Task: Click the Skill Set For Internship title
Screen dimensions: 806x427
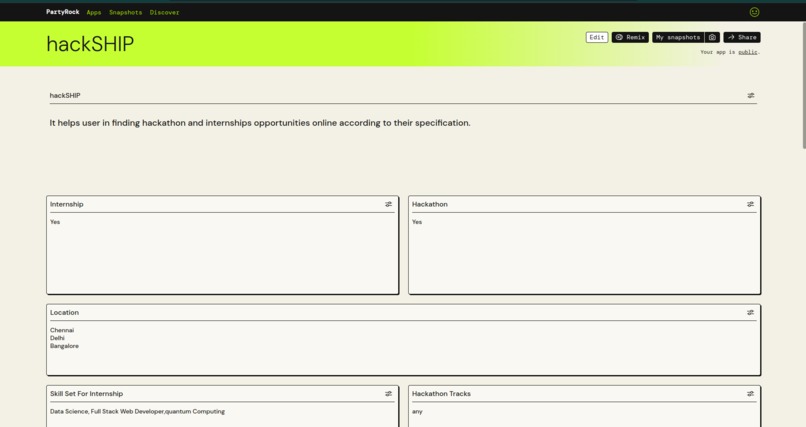Action: click(86, 394)
